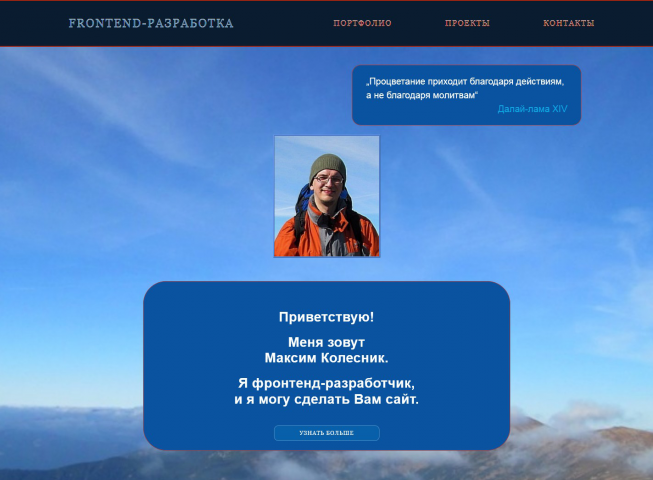The image size is (653, 480).
Task: Click the line 'и я могу сделать Вам сайт.'
Action: point(326,399)
